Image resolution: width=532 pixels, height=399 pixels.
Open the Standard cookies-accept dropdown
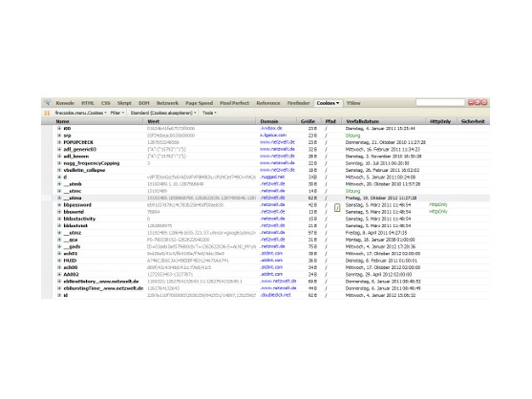point(163,113)
